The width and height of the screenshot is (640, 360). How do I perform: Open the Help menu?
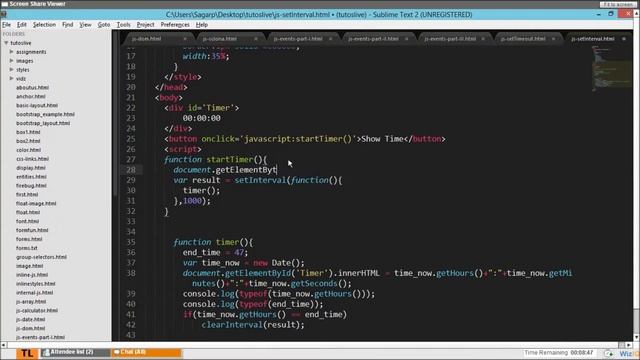pyautogui.click(x=202, y=25)
